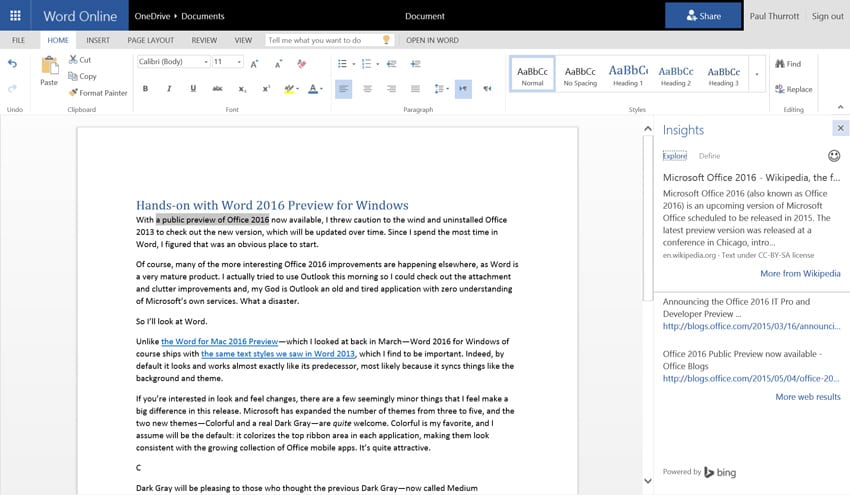Toggle bold formatting
850x495 pixels.
[145, 89]
